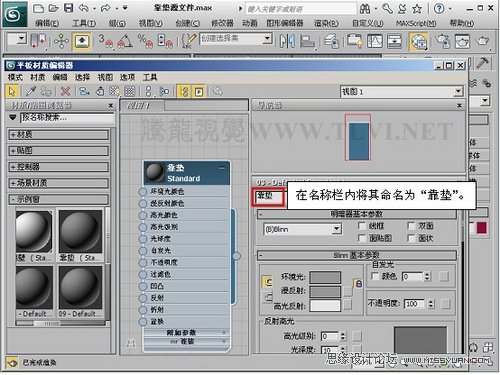The image size is (500, 375).
Task: Open the 模式 menu in material editor
Action: 15,77
